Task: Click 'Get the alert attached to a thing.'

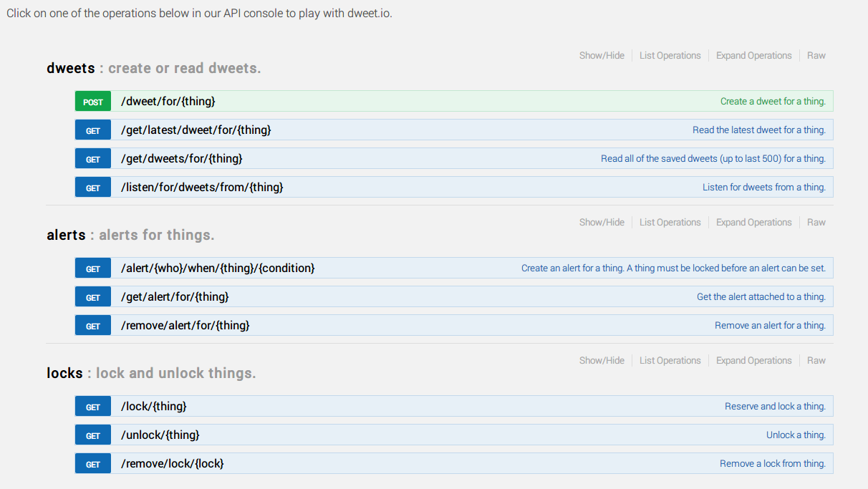Action: point(761,296)
